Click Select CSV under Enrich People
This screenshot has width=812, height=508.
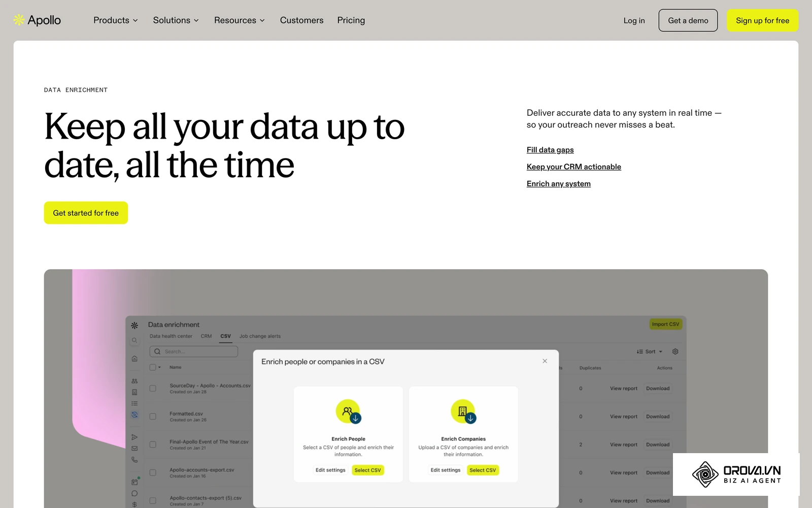(368, 470)
